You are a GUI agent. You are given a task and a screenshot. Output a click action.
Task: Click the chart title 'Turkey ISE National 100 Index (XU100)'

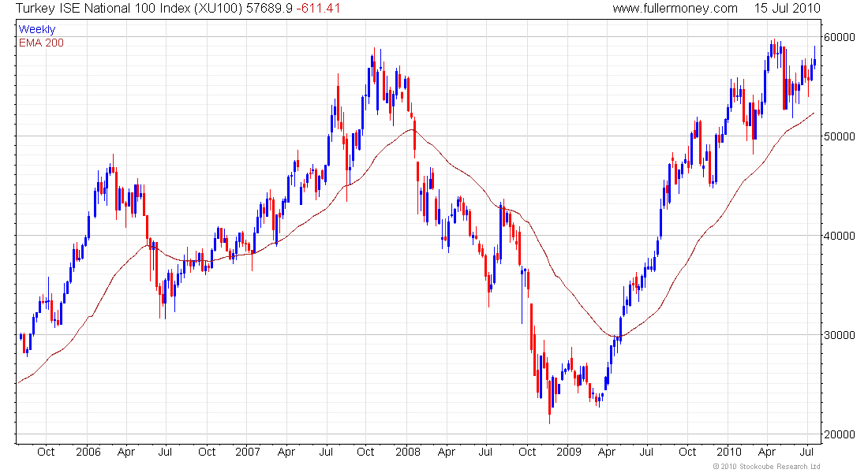(x=129, y=9)
